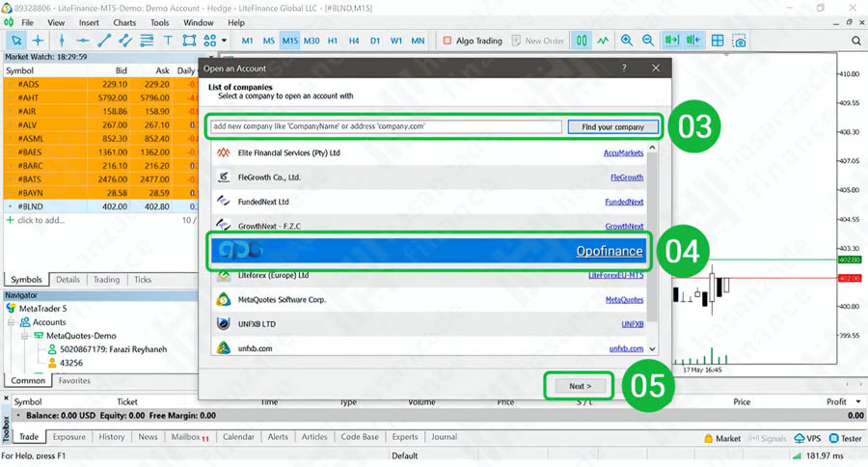The width and height of the screenshot is (868, 467).
Task: Set chart timeframe to W1
Action: click(x=396, y=41)
